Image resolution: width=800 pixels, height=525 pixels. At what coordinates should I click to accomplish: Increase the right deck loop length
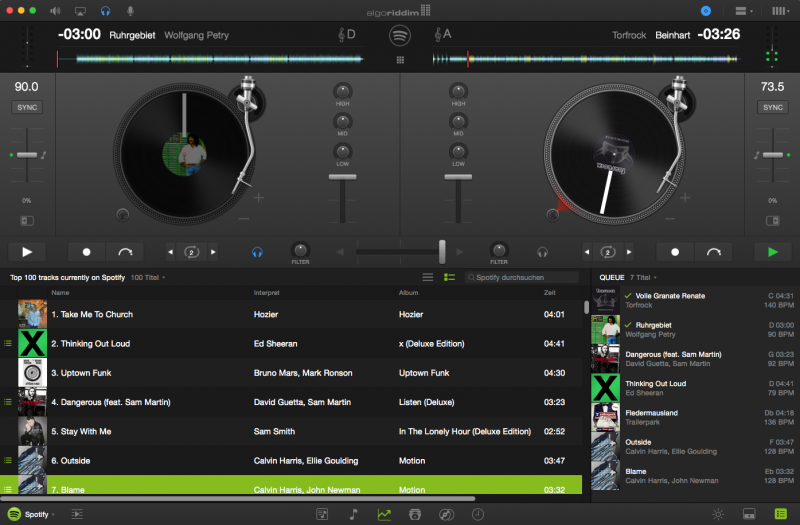(629, 252)
